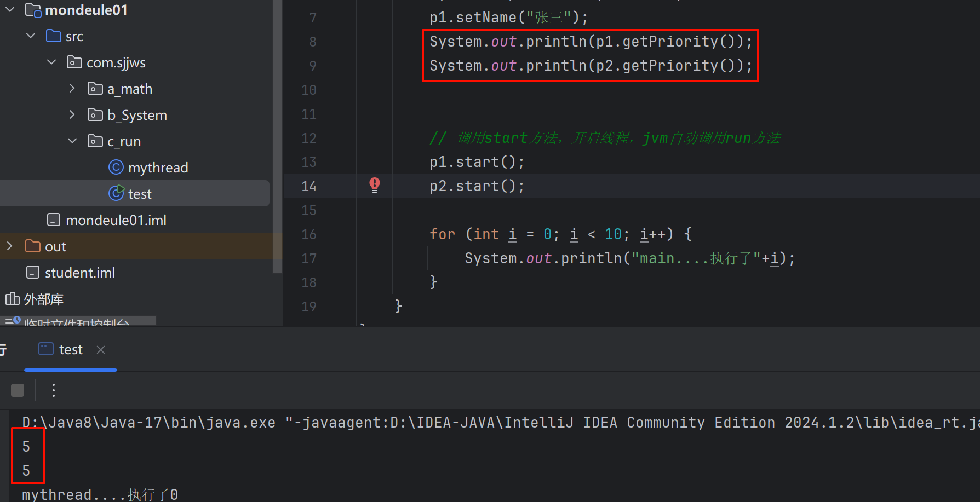Click the out folder icon
The height and width of the screenshot is (502, 980).
coord(33,246)
